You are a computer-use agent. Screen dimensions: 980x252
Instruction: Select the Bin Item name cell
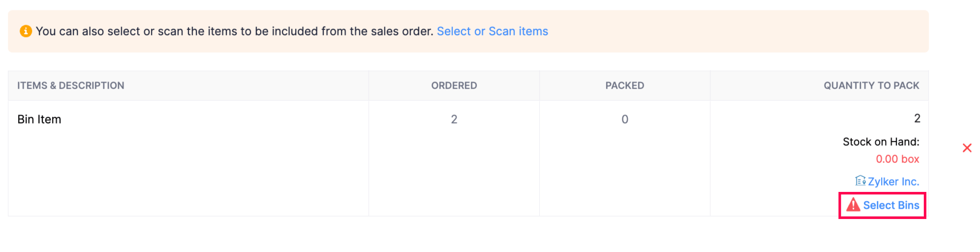(x=39, y=120)
